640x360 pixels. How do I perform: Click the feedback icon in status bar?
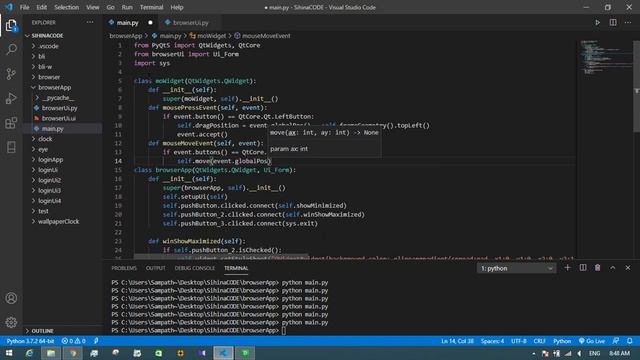tap(616, 341)
